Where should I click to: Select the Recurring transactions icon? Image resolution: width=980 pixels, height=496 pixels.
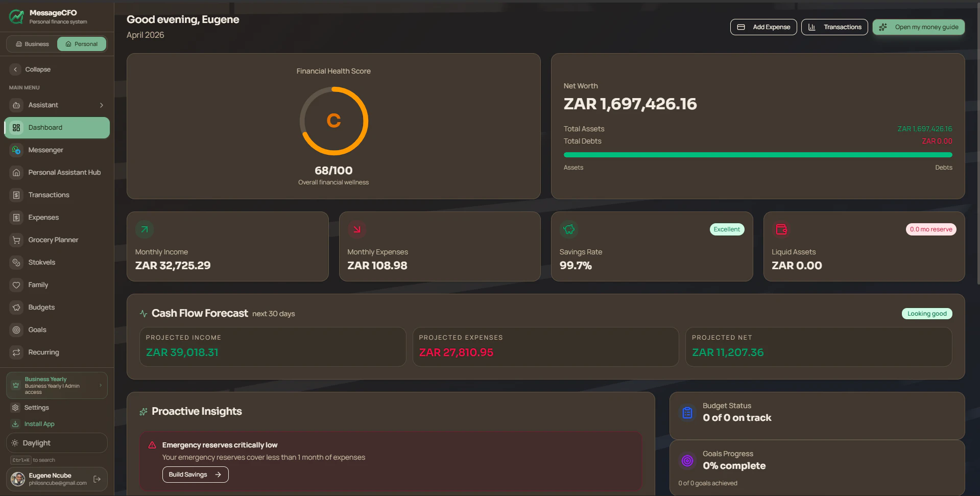pos(16,352)
